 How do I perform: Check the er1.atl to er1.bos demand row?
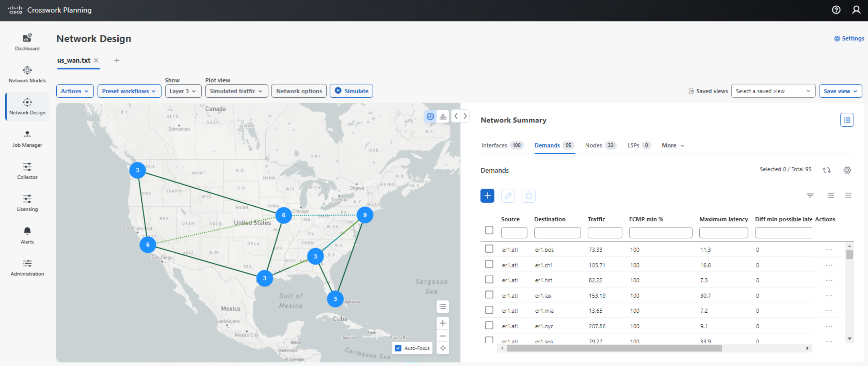pyautogui.click(x=489, y=249)
